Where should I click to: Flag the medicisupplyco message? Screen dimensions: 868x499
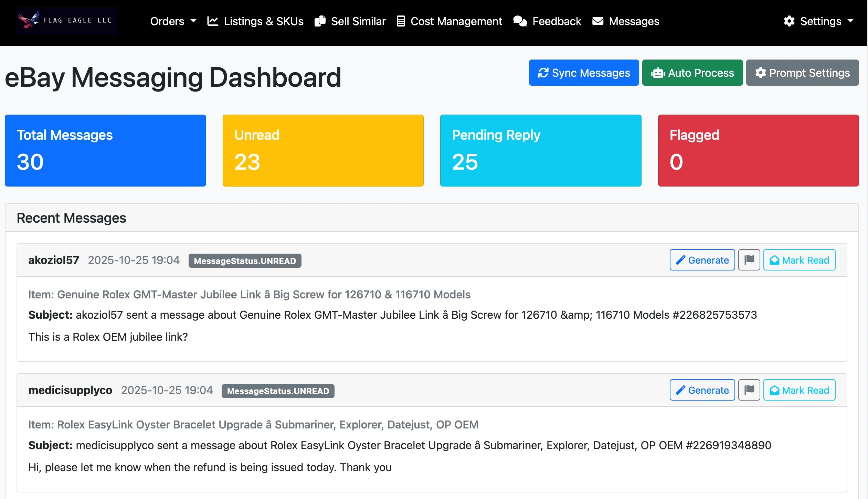(749, 390)
